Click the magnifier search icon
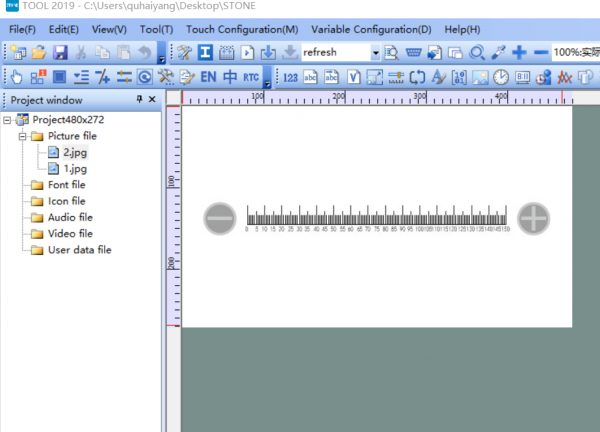Viewport: 600px width, 432px height. pos(477,52)
